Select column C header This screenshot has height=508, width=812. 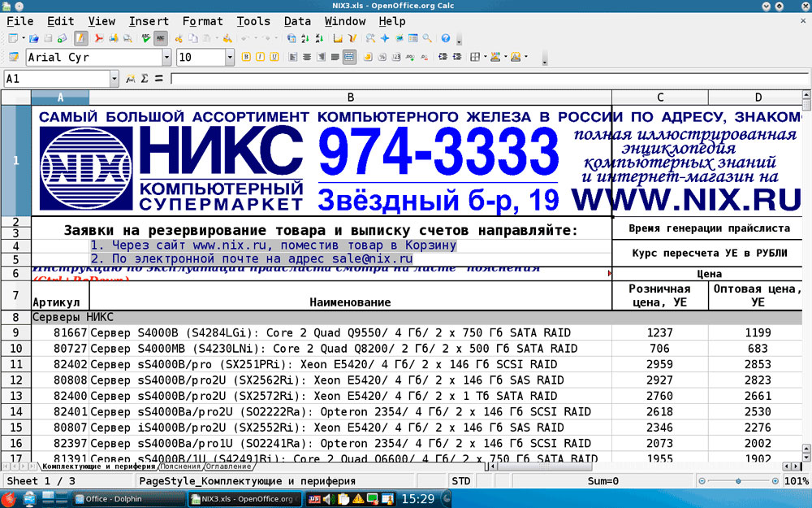click(660, 98)
